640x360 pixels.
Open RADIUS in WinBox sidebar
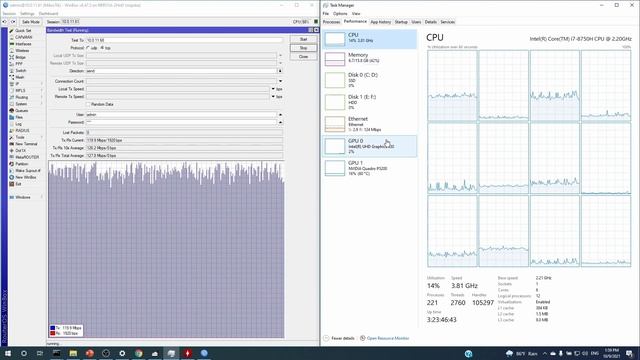pos(22,131)
